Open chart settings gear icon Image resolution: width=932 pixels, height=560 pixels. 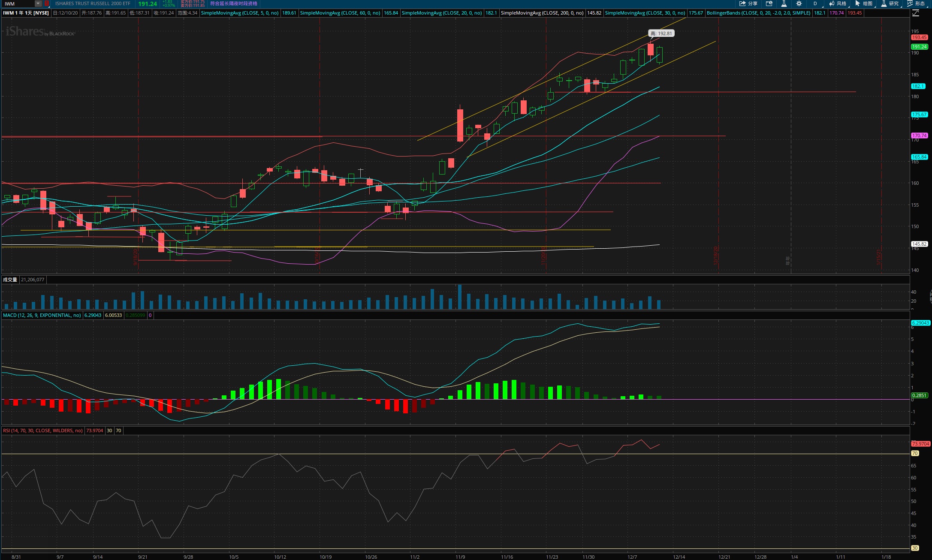799,3
